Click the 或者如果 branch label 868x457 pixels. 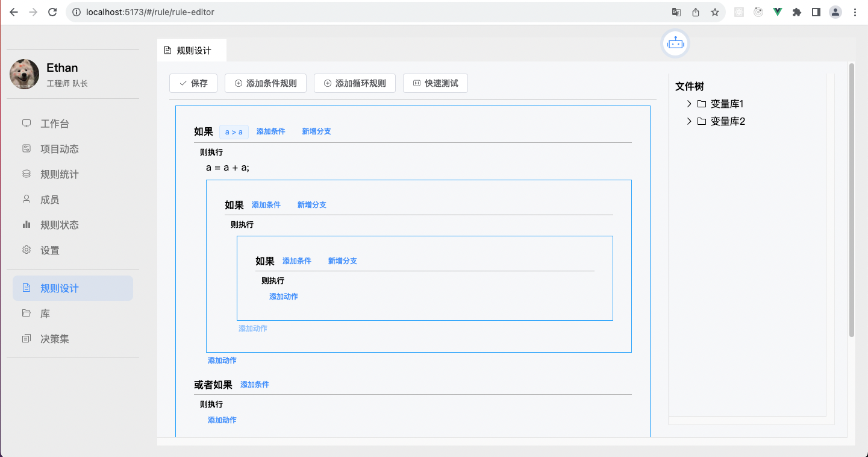213,385
